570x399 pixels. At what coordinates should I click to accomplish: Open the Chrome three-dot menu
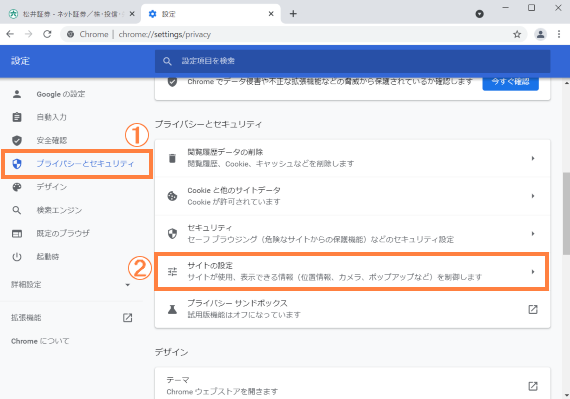[559, 34]
